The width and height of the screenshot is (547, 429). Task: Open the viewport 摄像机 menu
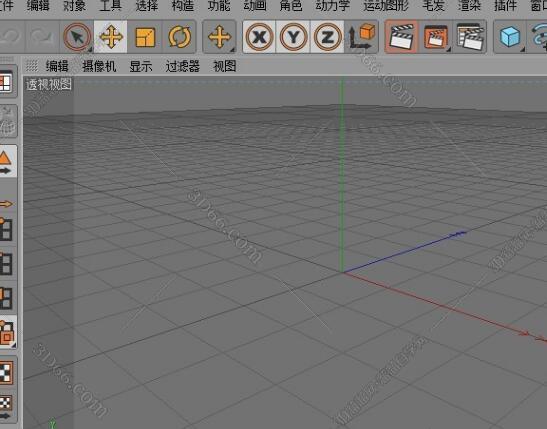point(99,66)
